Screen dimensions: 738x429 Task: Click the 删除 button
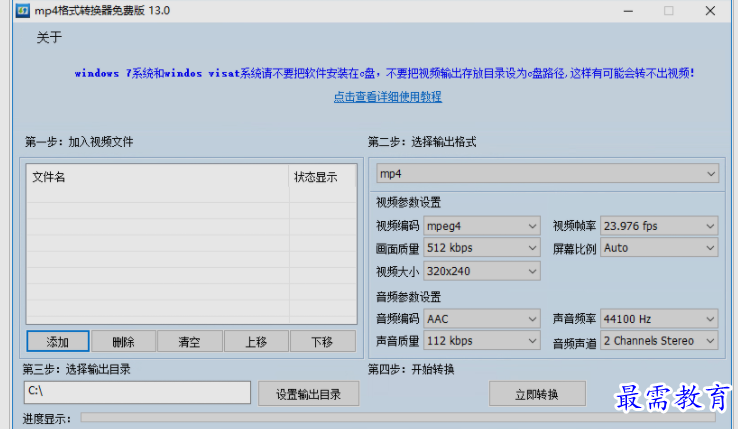tap(123, 341)
